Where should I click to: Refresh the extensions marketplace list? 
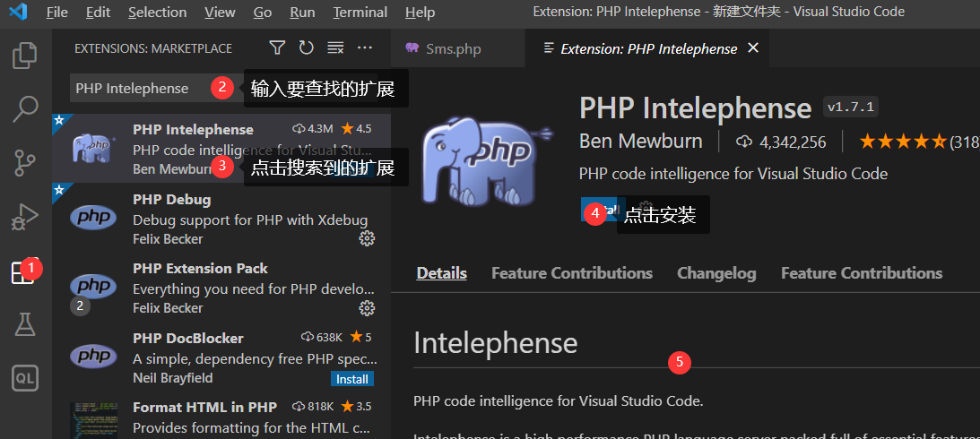[307, 48]
